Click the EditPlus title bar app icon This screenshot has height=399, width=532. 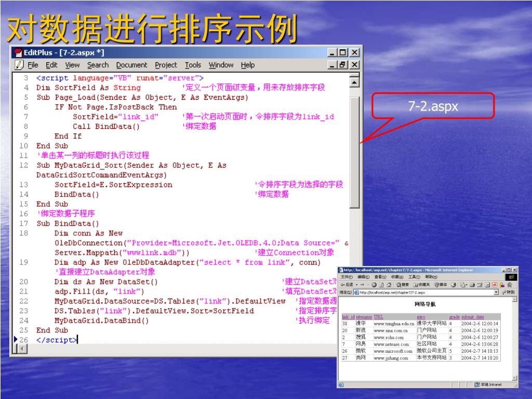pos(17,52)
